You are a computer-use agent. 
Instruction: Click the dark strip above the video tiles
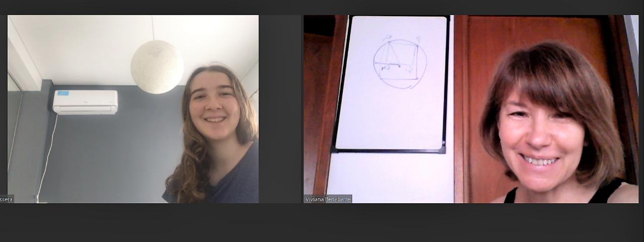point(322,7)
